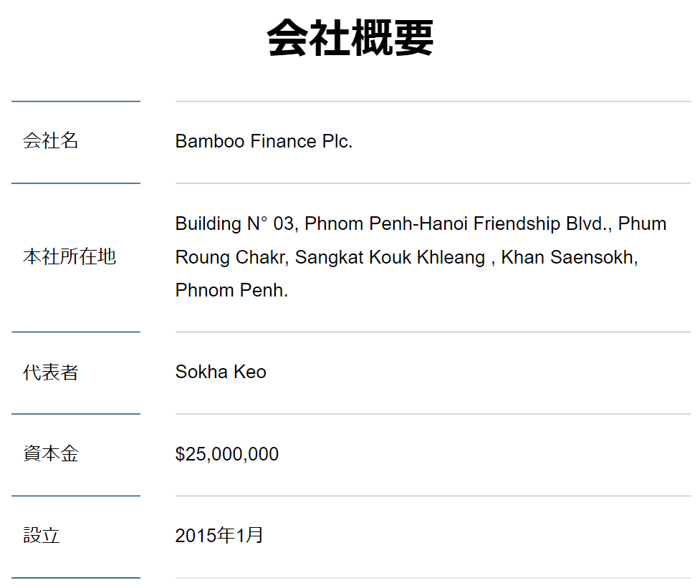The height and width of the screenshot is (588, 700).
Task: Click the representative name Sokha Keo
Action: point(221,372)
